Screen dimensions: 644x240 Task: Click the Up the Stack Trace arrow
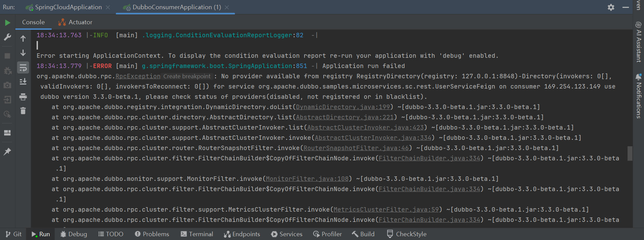click(x=23, y=38)
